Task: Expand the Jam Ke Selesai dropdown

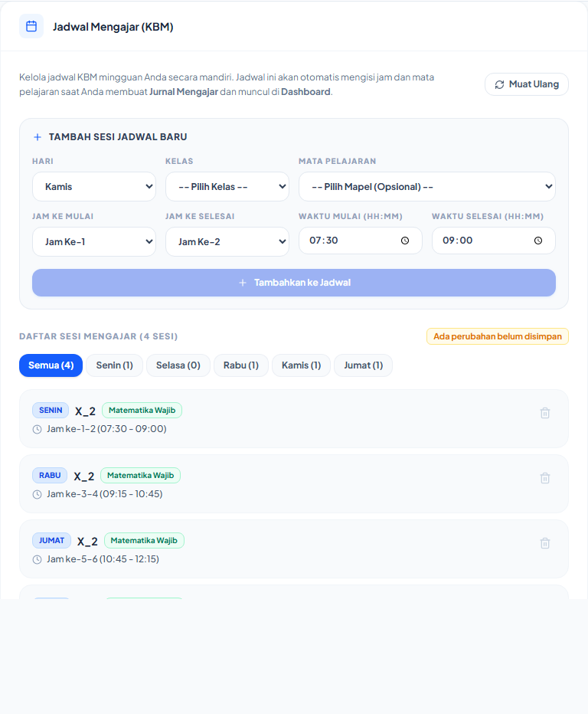Action: coord(227,242)
